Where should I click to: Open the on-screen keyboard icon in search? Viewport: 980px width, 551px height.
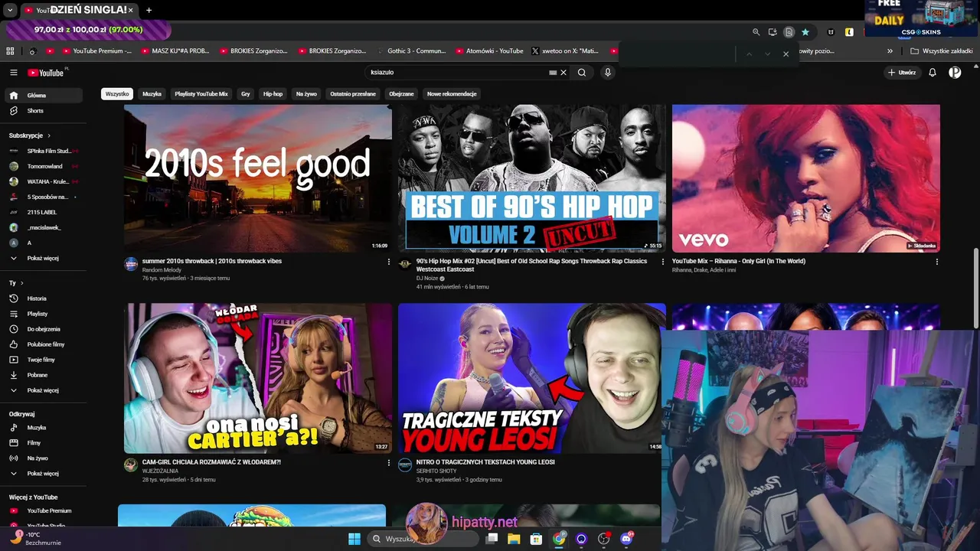pos(553,73)
